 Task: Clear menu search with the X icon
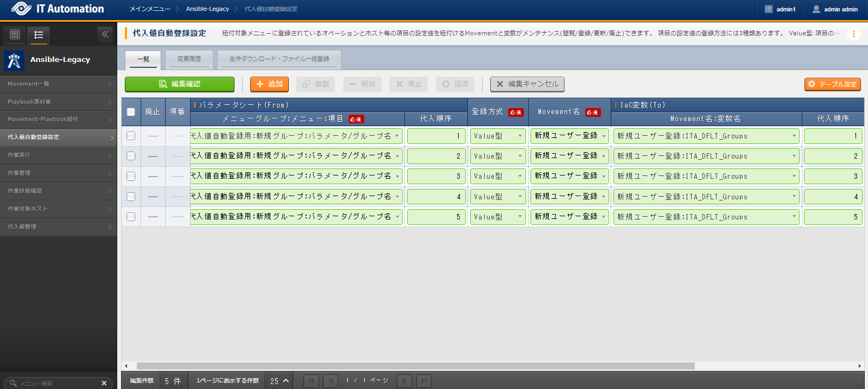tap(104, 383)
